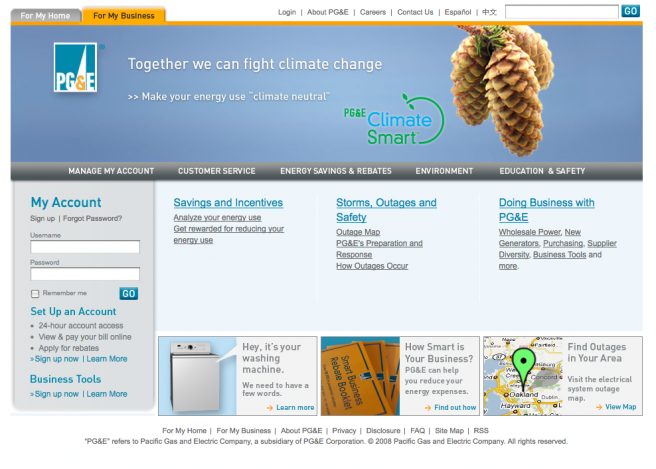Click the Purchasing link

click(x=563, y=243)
